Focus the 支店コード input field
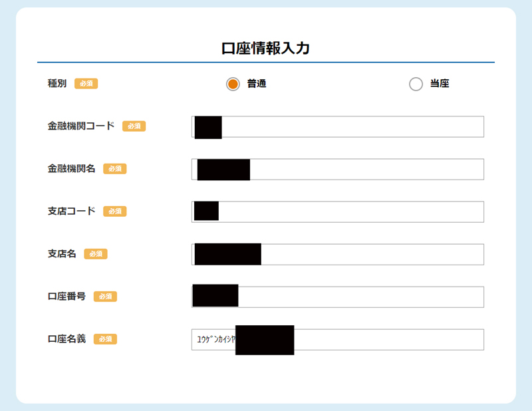This screenshot has height=411, width=532. click(x=338, y=211)
